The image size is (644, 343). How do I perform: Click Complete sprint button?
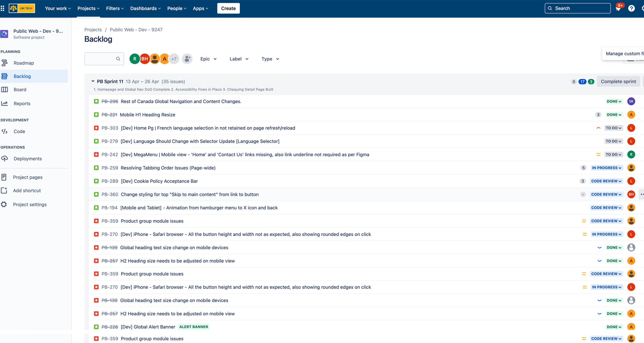pyautogui.click(x=618, y=82)
